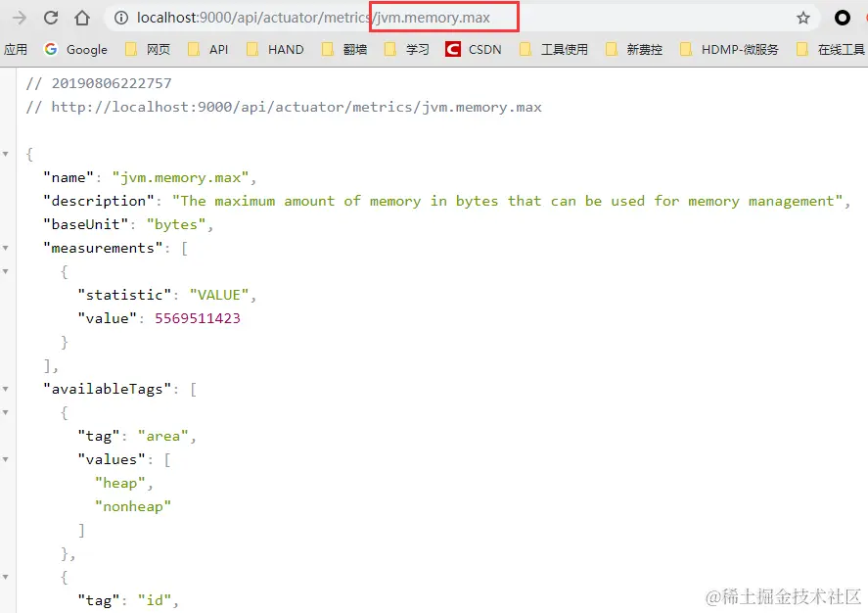Select the "description" key
This screenshot has height=613, width=868.
point(99,201)
